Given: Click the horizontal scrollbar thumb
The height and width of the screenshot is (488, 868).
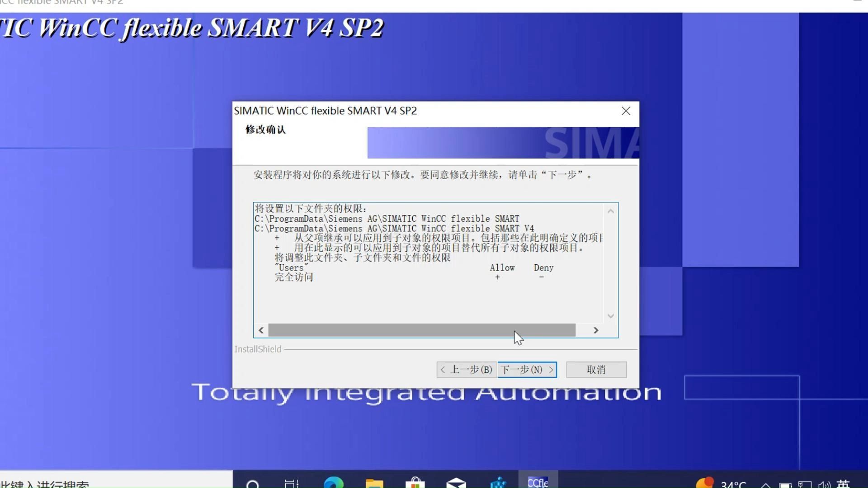Looking at the screenshot, I should click(420, 330).
